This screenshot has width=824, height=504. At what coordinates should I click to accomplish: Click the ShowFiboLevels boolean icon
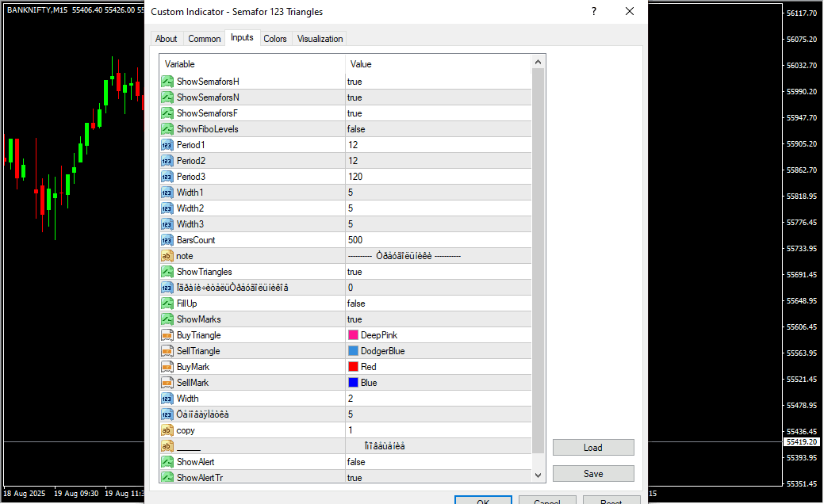(x=167, y=129)
